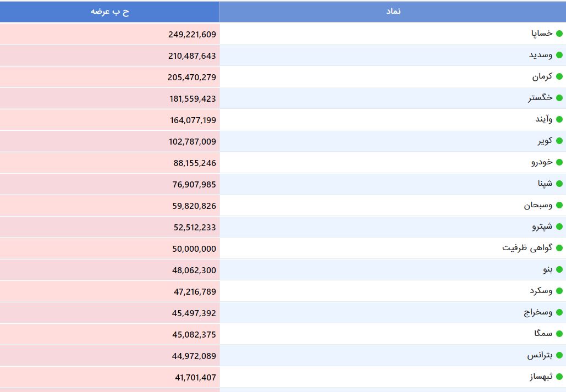Select the بنو symbol name
The height and width of the screenshot is (392, 566).
[547, 269]
